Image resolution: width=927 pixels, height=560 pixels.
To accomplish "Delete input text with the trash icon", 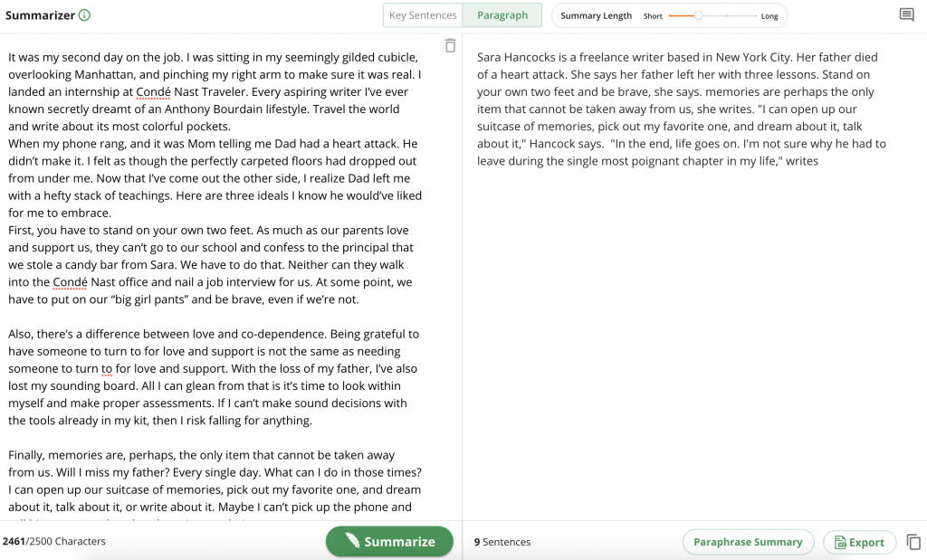I will (450, 45).
